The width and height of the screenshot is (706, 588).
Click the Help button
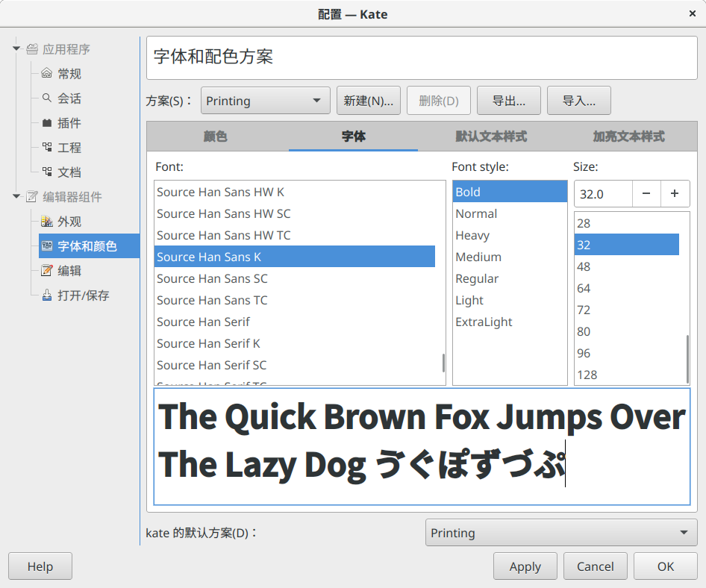(x=40, y=566)
